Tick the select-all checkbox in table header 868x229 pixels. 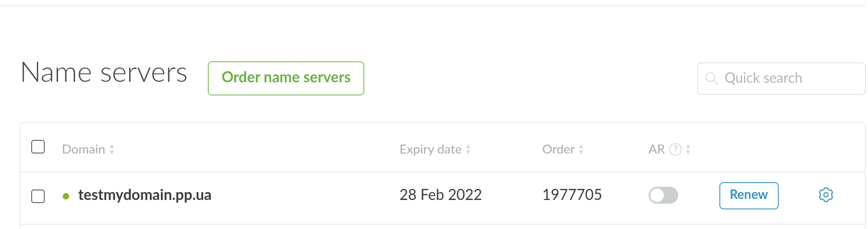(x=38, y=147)
